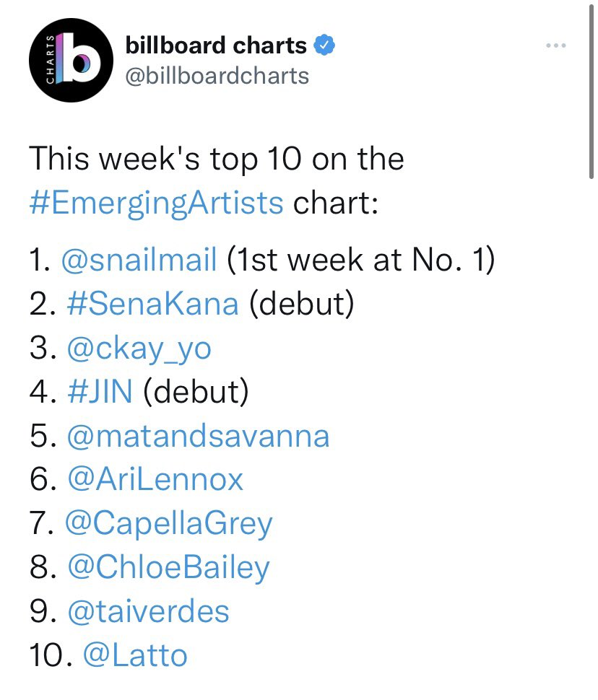Select the #JIN hashtag

pos(100,393)
